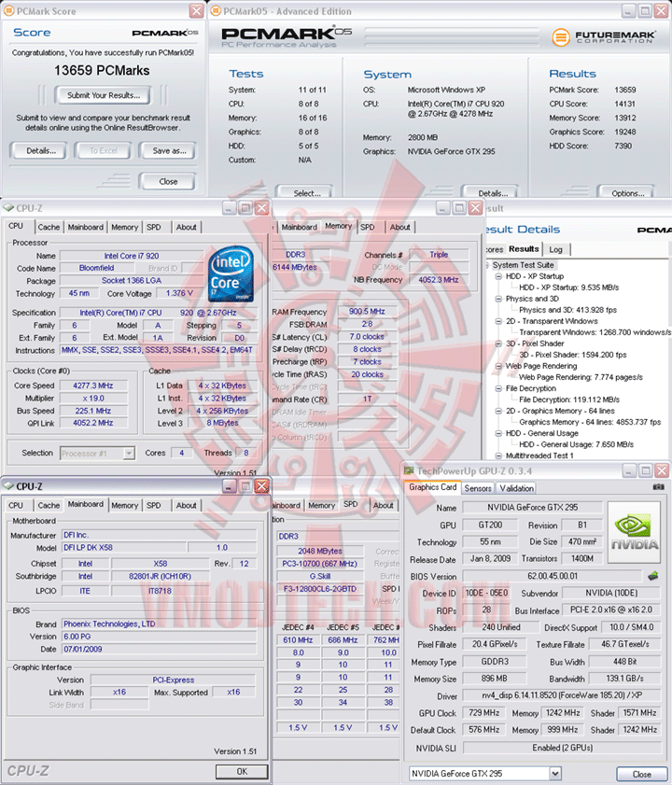Click the Multiplier value 'x 19.0'
Image resolution: width=672 pixels, height=785 pixels.
[93, 399]
